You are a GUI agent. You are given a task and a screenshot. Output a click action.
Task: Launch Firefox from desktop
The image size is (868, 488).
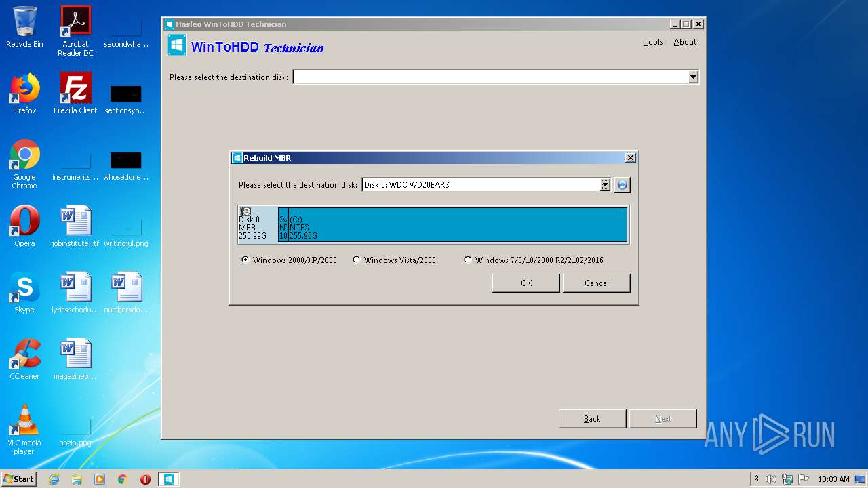[24, 94]
